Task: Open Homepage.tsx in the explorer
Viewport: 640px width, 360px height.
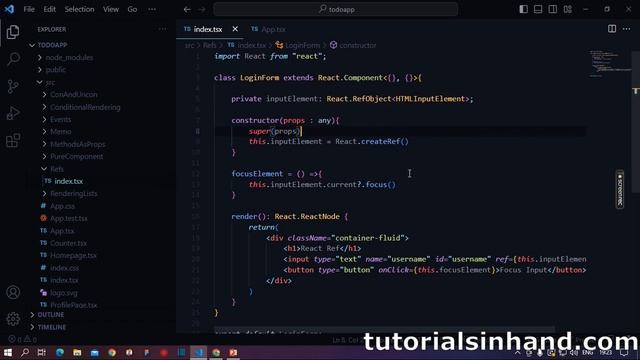Action: pyautogui.click(x=73, y=255)
